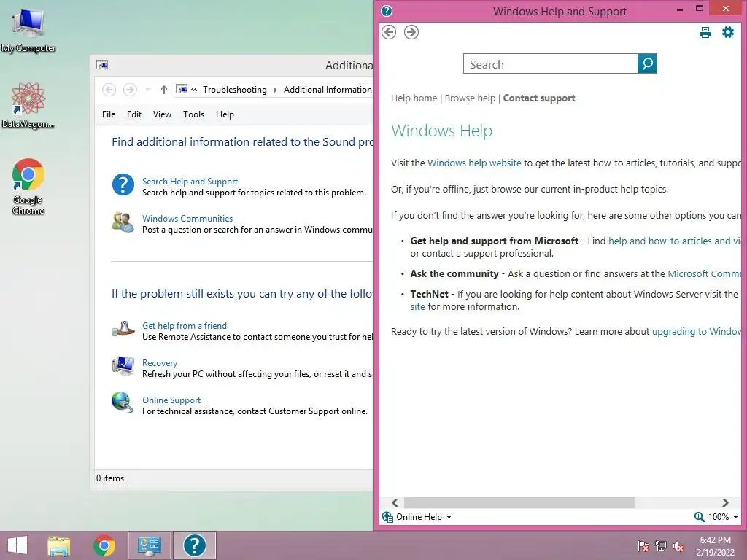Switch to Help and Support taskbar button

point(194,545)
